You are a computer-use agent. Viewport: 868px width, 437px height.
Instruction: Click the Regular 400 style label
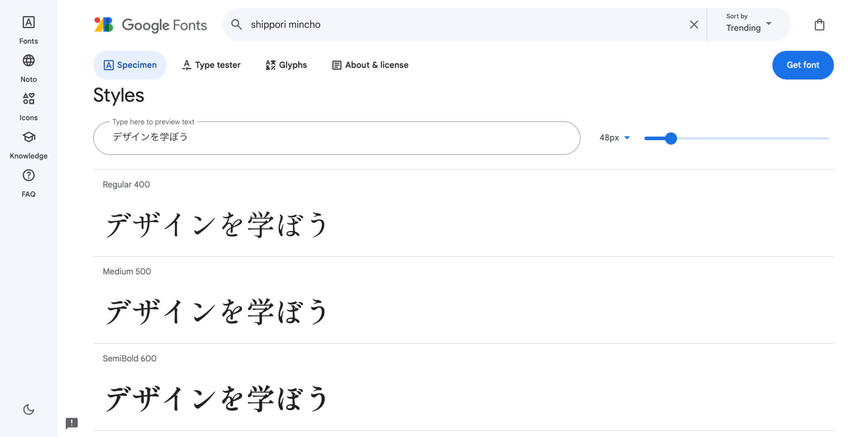pos(126,184)
